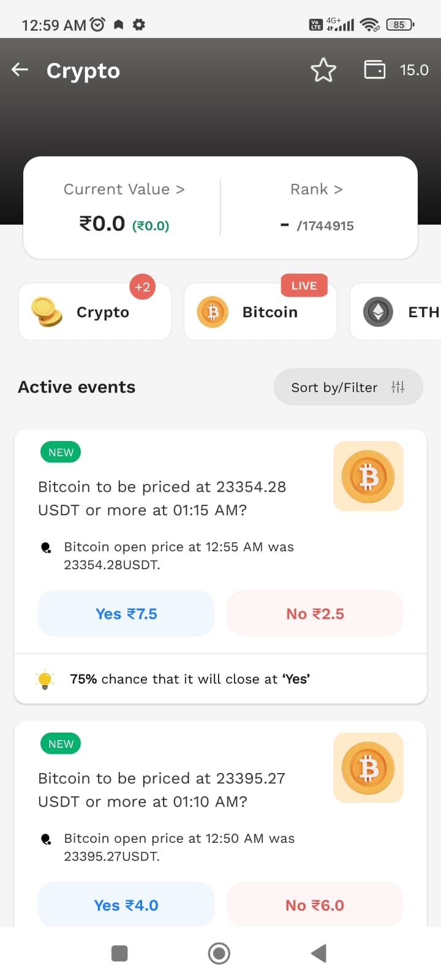Select the live Bitcoin category tab

(x=260, y=312)
